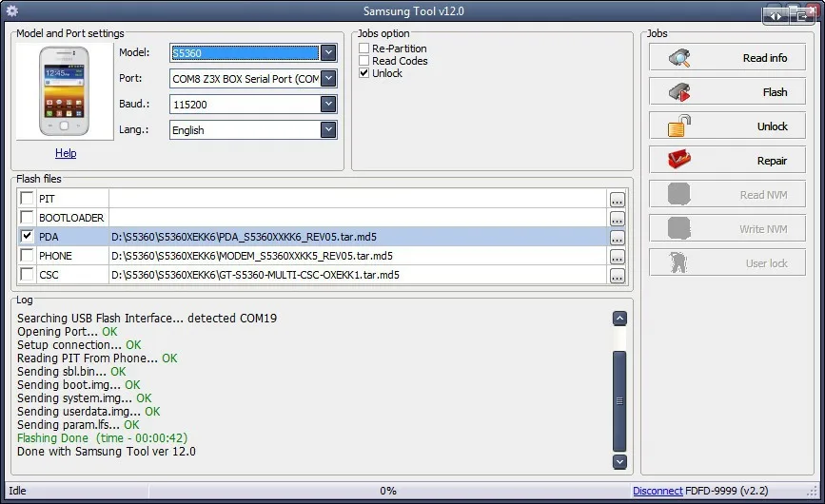Click the log scrollbar thumb
This screenshot has width=825, height=504.
(619, 401)
